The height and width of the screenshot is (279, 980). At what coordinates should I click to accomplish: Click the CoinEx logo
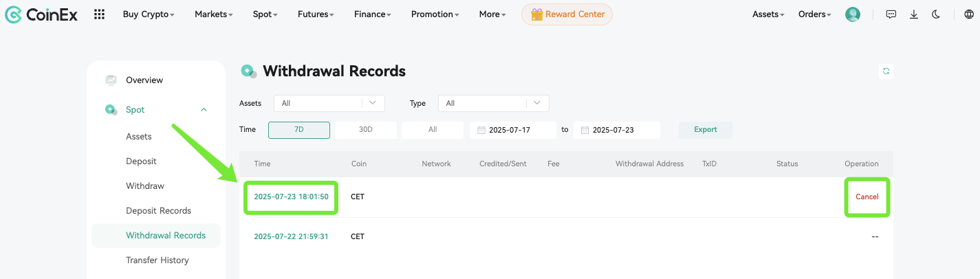click(x=43, y=14)
